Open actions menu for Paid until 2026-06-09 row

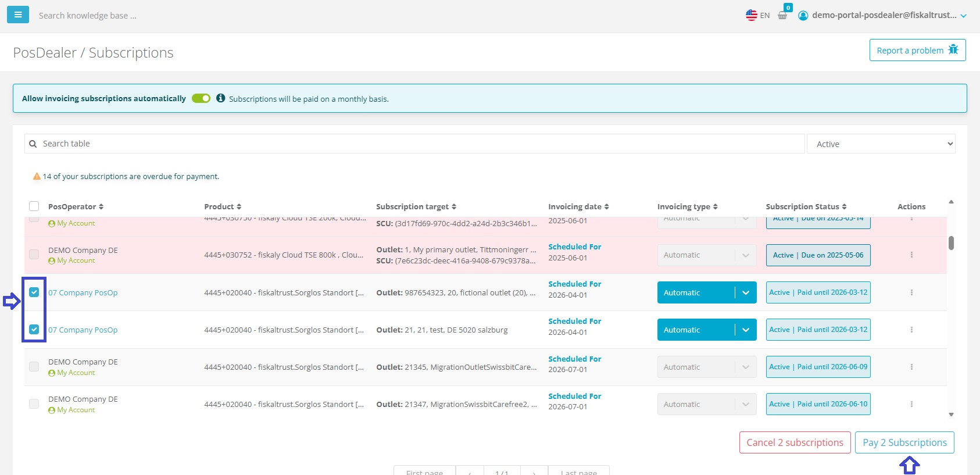[911, 367]
